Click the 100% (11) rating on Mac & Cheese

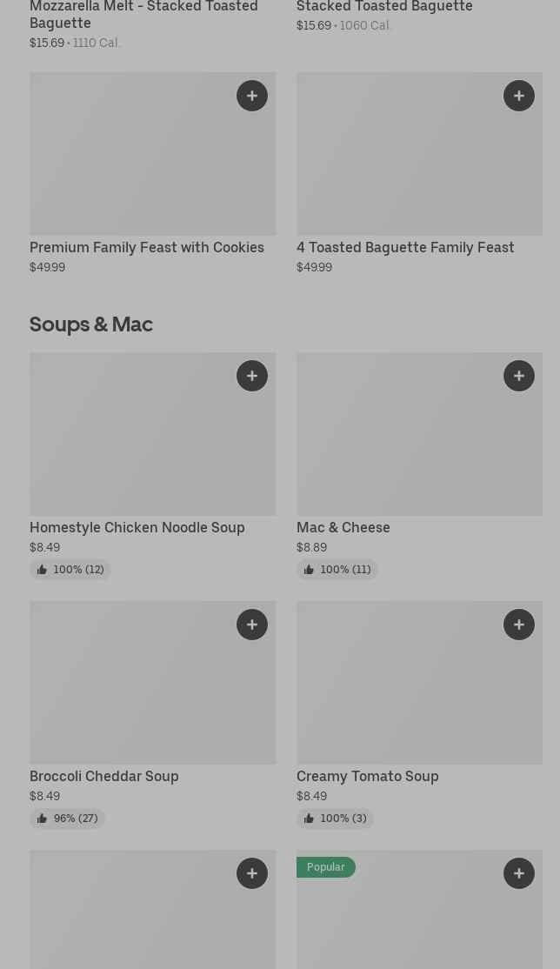click(337, 570)
